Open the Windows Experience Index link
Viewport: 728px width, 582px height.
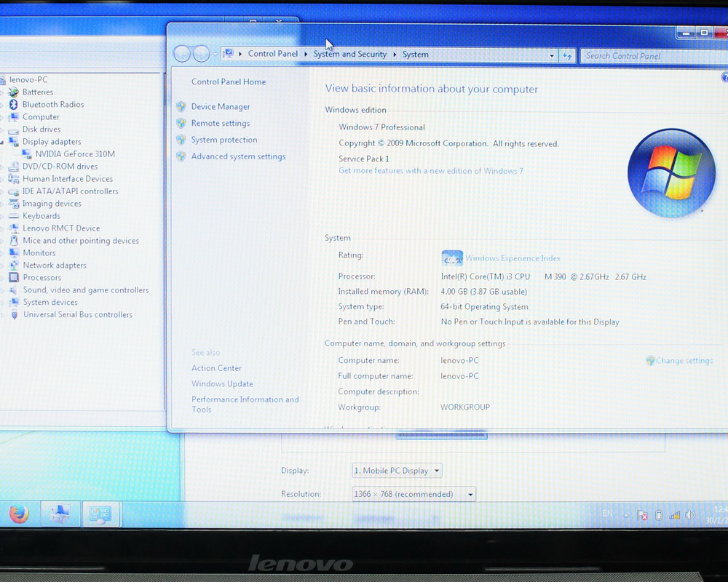pyautogui.click(x=513, y=258)
